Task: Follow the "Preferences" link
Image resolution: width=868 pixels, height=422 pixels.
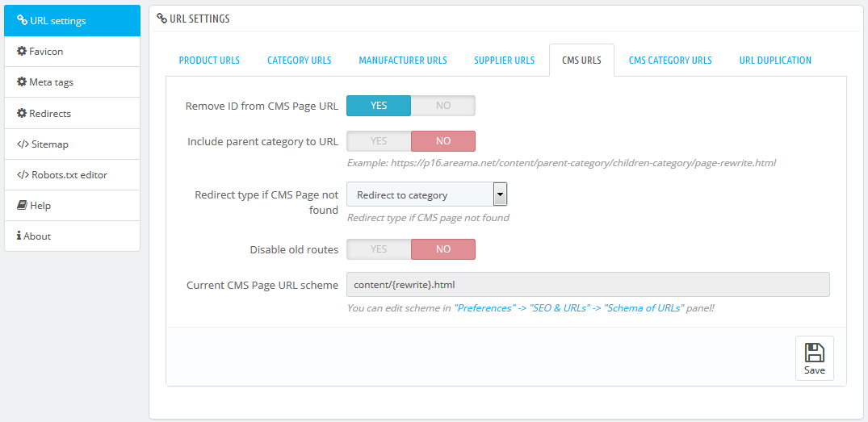Action: click(x=484, y=307)
